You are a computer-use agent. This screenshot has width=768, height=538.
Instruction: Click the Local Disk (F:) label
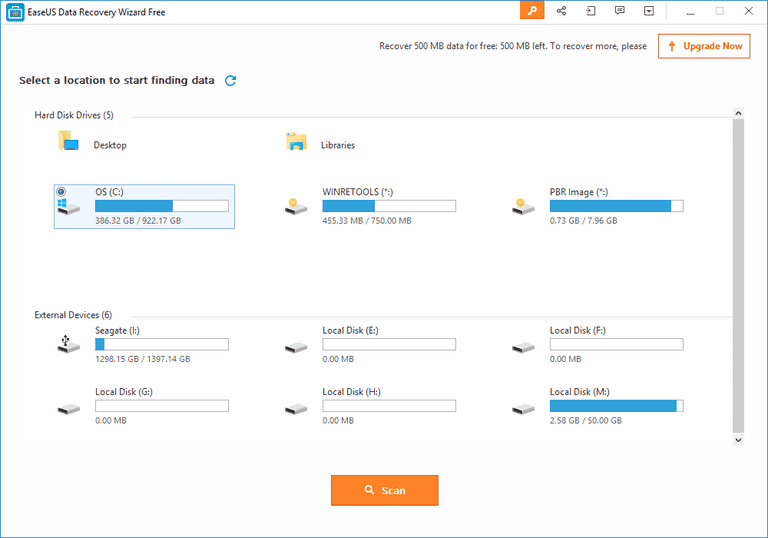[577, 331]
